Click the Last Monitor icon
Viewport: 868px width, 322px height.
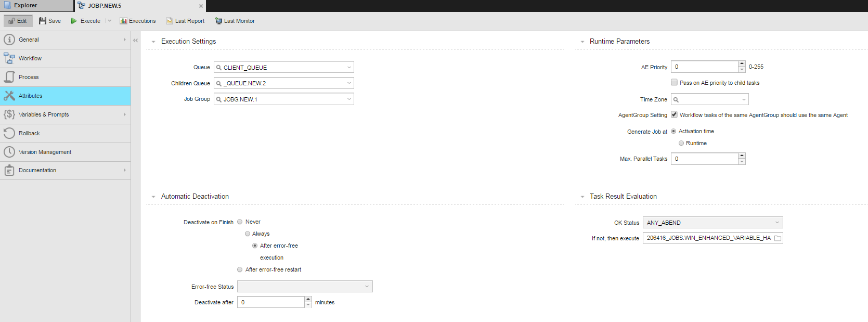[x=218, y=21]
